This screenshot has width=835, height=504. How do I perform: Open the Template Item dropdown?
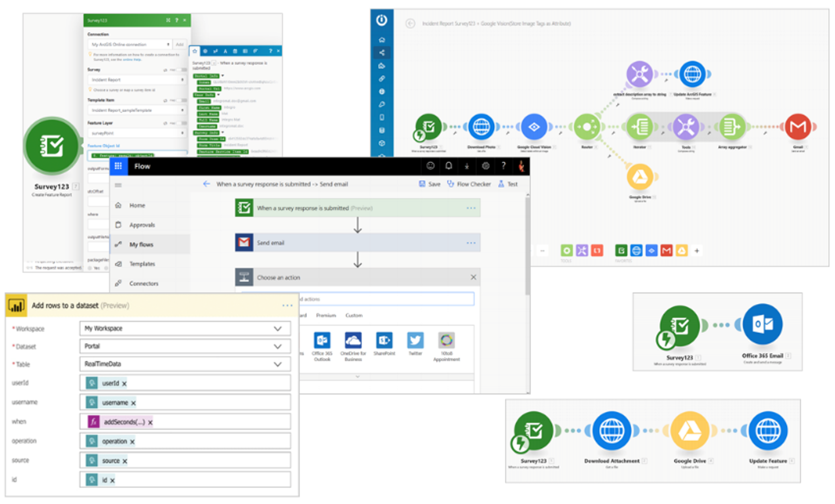137,110
